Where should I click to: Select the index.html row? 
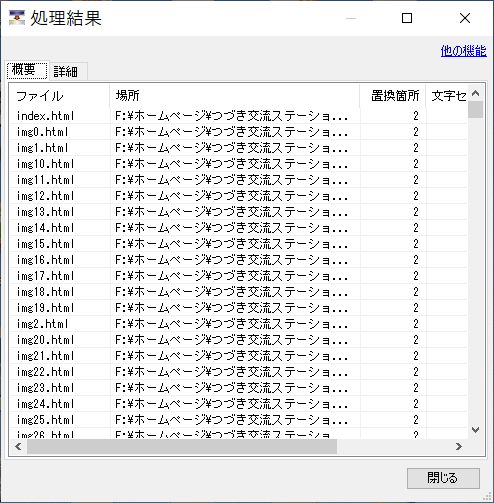(x=238, y=116)
